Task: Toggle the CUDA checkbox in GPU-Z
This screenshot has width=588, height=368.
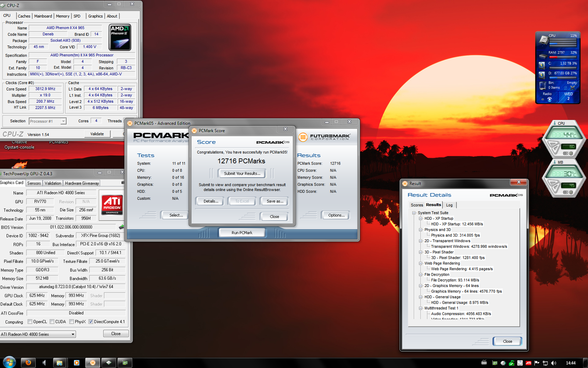Action: pyautogui.click(x=52, y=322)
